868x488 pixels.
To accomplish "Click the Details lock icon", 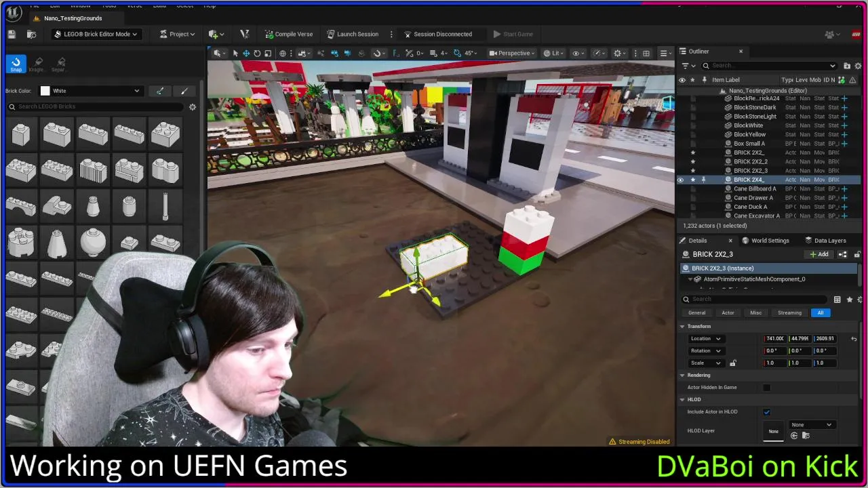I will (857, 254).
